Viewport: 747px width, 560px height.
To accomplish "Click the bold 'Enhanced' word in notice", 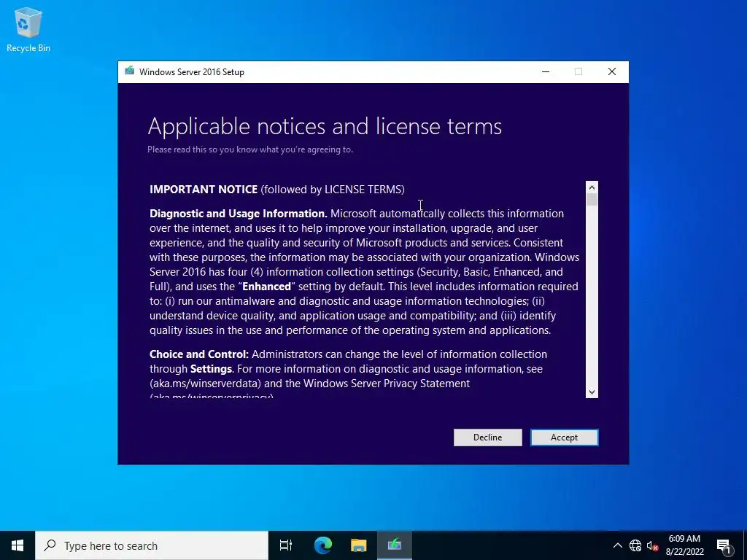I will 267,286.
